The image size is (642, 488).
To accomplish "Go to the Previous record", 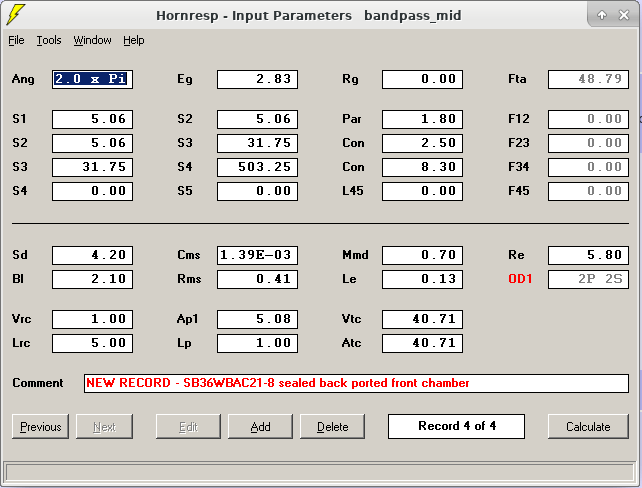I will point(41,427).
